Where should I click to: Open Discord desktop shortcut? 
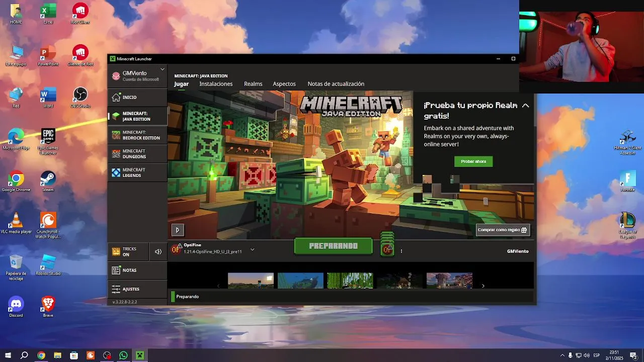point(16,307)
